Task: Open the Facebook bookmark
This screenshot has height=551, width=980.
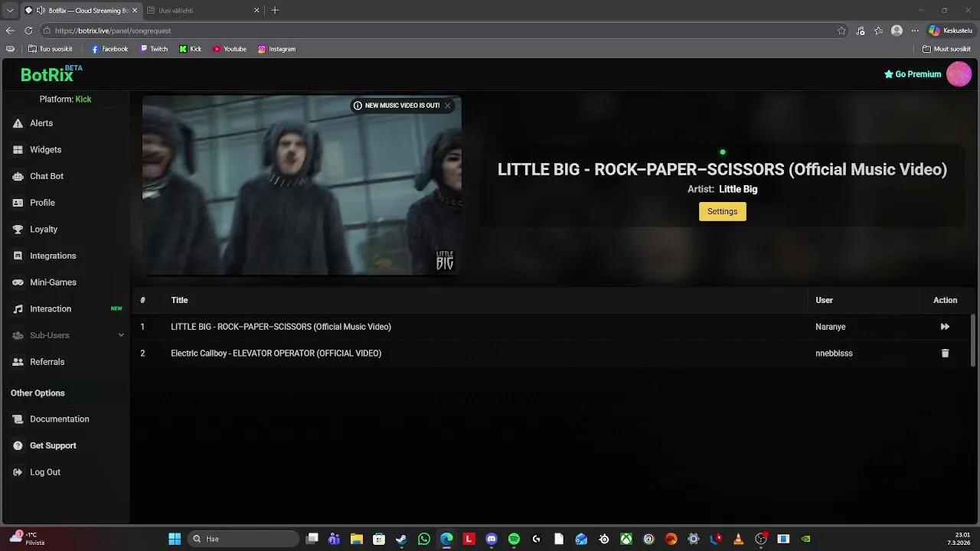Action: (x=109, y=49)
